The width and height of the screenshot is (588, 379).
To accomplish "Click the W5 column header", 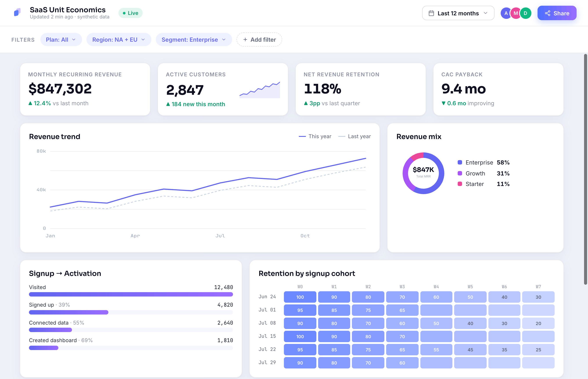I will point(470,287).
